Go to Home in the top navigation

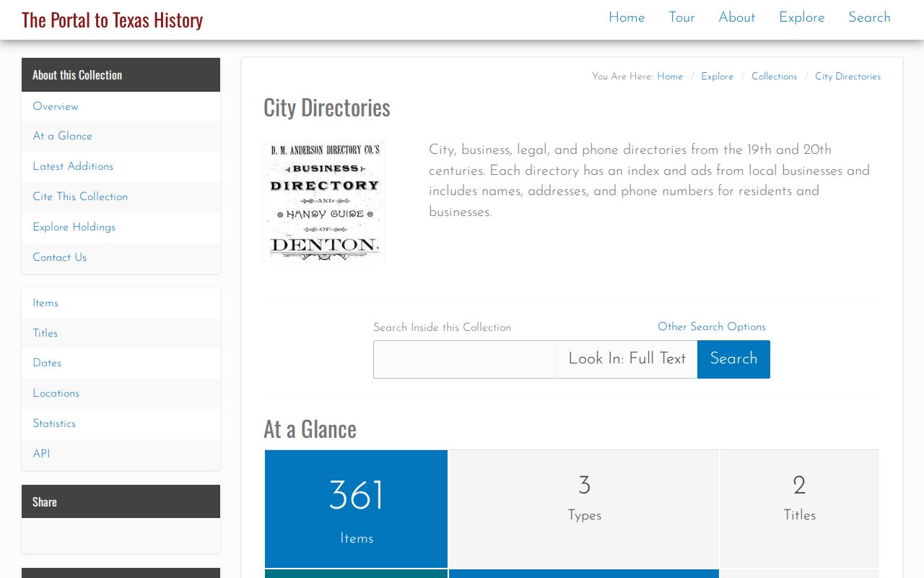627,17
